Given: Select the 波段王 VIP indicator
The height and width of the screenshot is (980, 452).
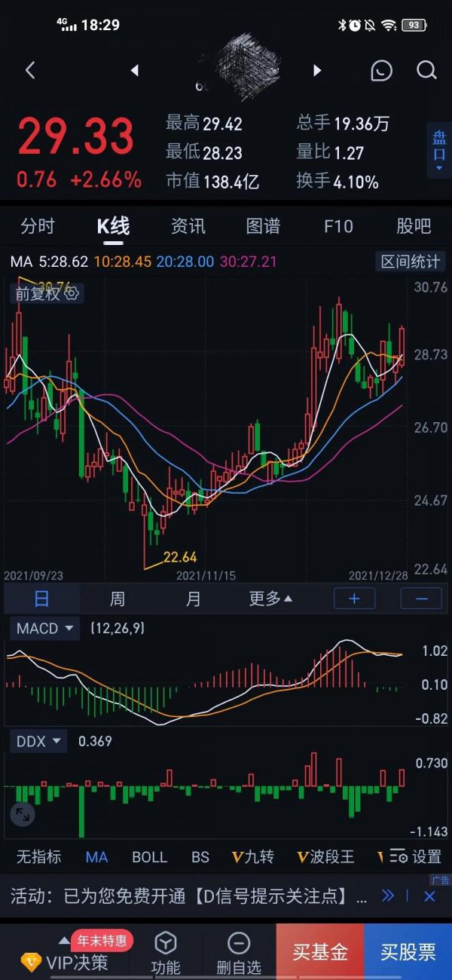Looking at the screenshot, I should click(x=325, y=857).
